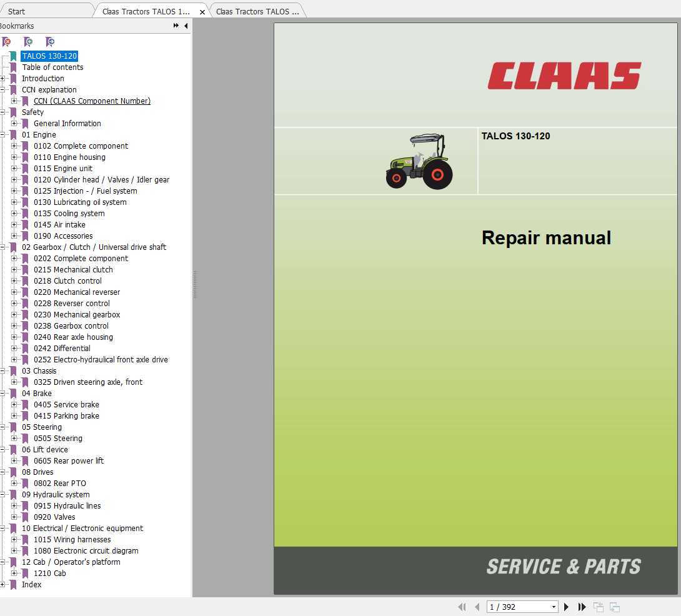
Task: Click the bookmarks panel splitter handle
Action: (x=195, y=284)
